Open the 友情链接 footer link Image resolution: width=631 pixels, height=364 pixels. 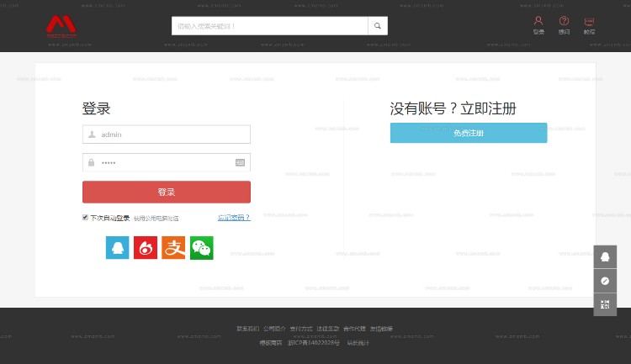[x=381, y=329]
